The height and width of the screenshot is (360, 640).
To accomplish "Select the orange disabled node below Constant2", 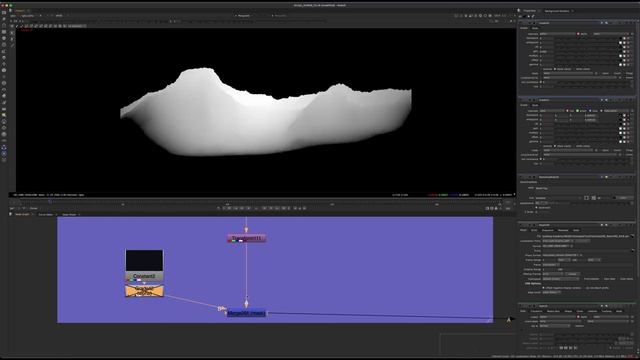I will click(x=144, y=291).
